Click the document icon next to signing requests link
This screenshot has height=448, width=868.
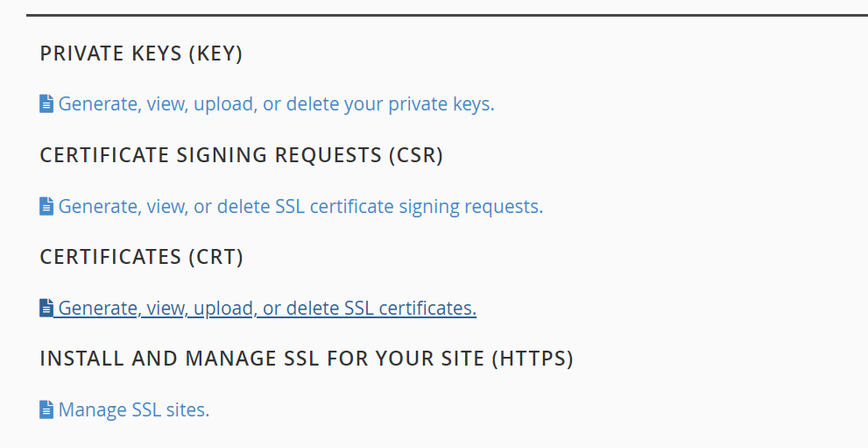coord(46,207)
